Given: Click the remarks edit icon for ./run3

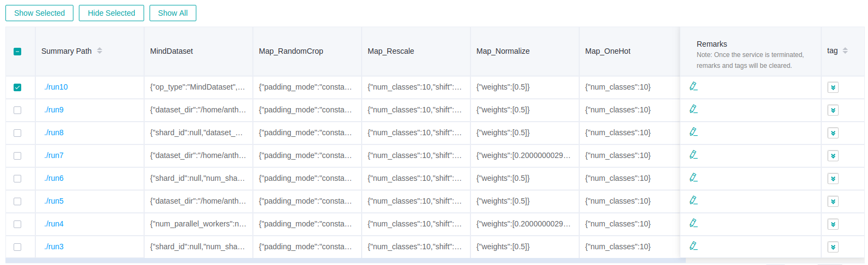Looking at the screenshot, I should click(x=693, y=246).
